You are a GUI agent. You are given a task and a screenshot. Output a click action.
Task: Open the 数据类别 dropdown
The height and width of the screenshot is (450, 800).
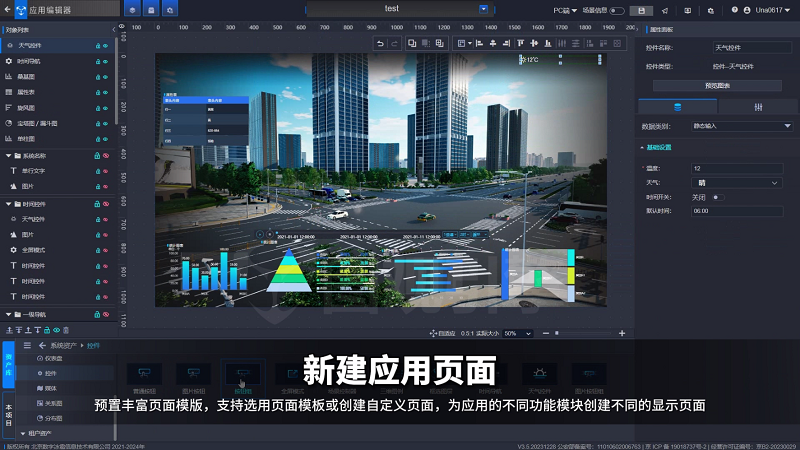pyautogui.click(x=742, y=126)
